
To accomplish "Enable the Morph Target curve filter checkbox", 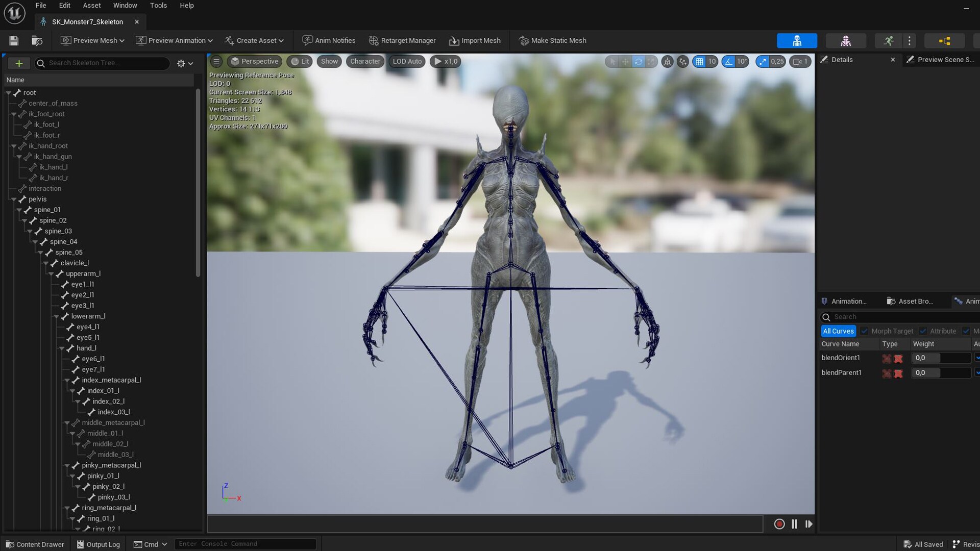I will point(865,331).
